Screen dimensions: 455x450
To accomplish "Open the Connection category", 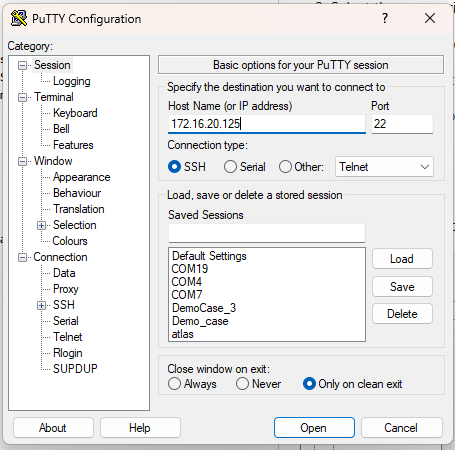I will (60, 257).
